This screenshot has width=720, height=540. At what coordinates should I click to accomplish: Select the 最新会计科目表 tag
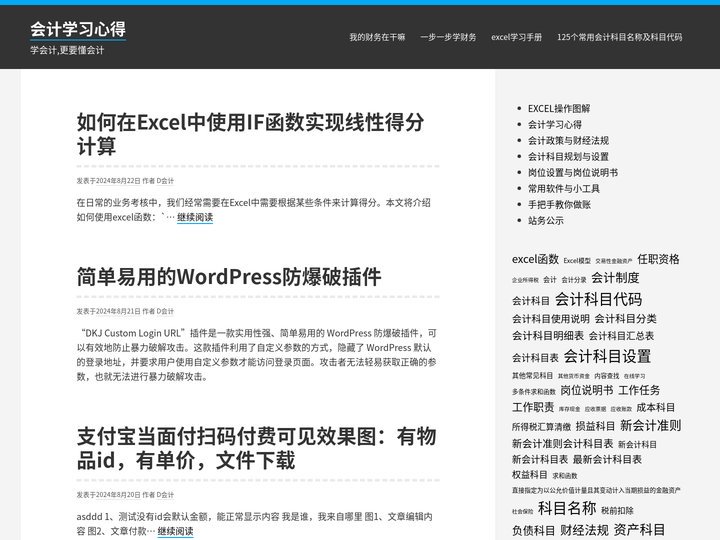tap(607, 460)
